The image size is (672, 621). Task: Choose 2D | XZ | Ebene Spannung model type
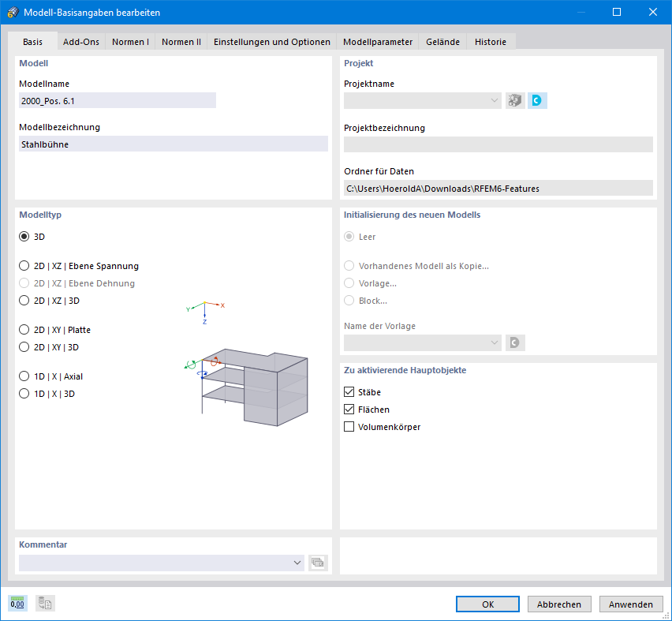pyautogui.click(x=24, y=266)
